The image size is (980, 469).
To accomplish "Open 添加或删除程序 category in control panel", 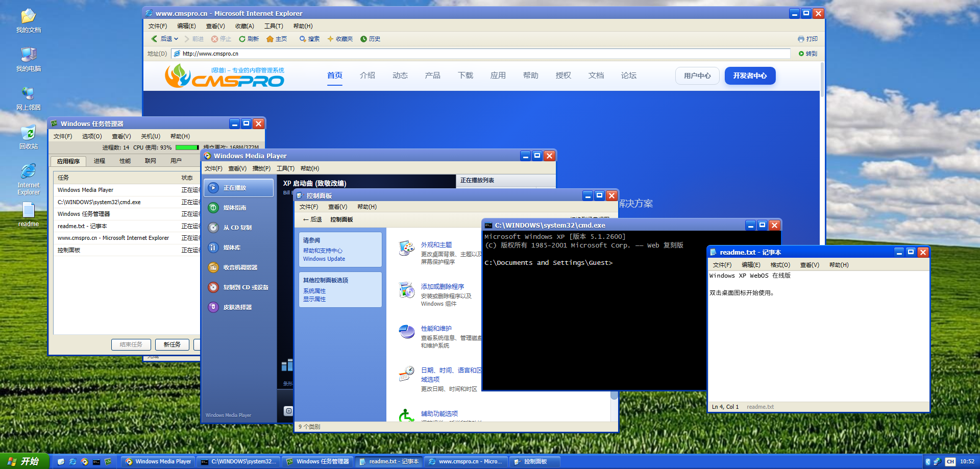I will point(443,287).
